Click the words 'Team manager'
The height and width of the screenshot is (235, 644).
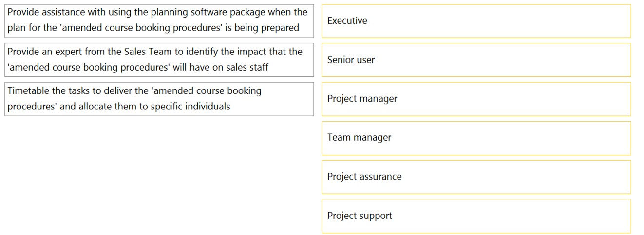pyautogui.click(x=360, y=138)
